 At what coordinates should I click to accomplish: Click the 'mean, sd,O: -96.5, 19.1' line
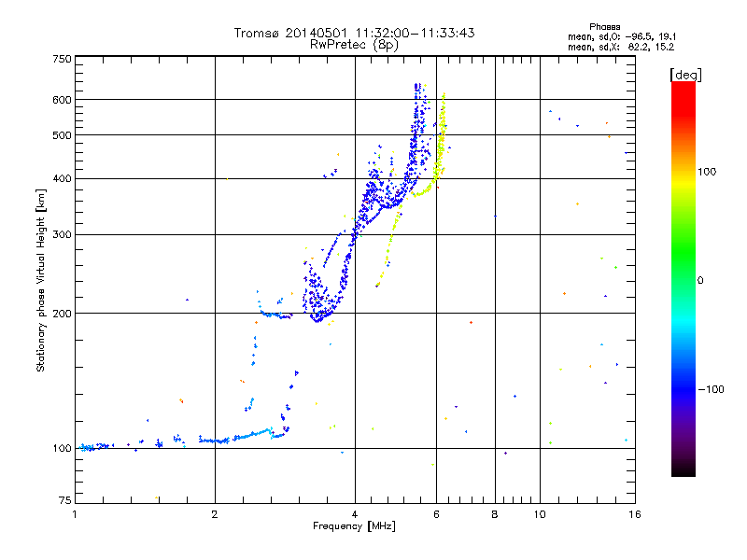coord(622,36)
